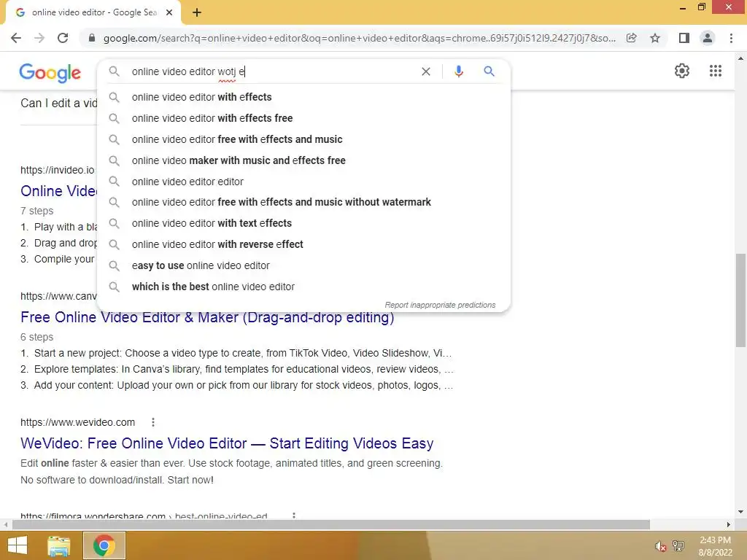The width and height of the screenshot is (747, 560).
Task: Open 'Free Online Video Editor & Maker' result
Action: click(207, 318)
